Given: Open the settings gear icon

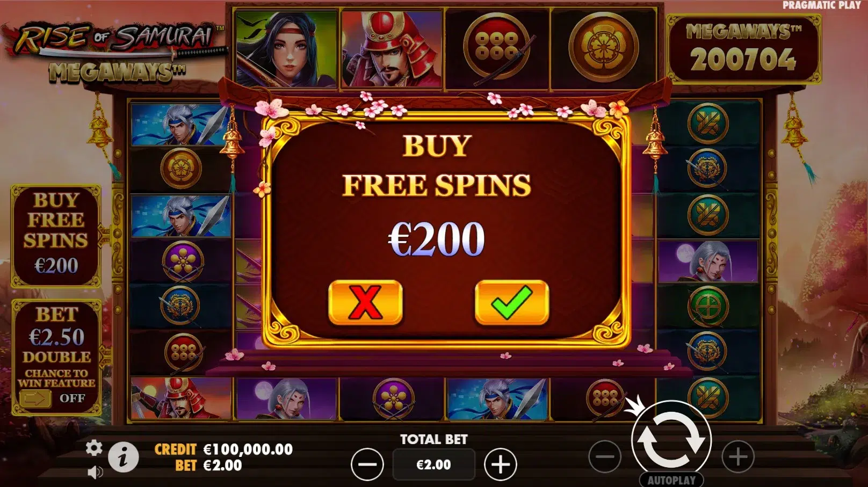Looking at the screenshot, I should tap(94, 448).
